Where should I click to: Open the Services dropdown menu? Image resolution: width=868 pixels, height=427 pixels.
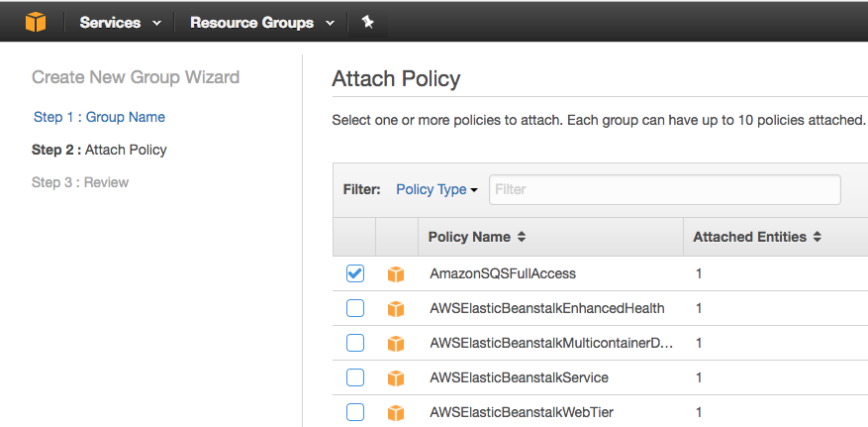click(x=120, y=22)
